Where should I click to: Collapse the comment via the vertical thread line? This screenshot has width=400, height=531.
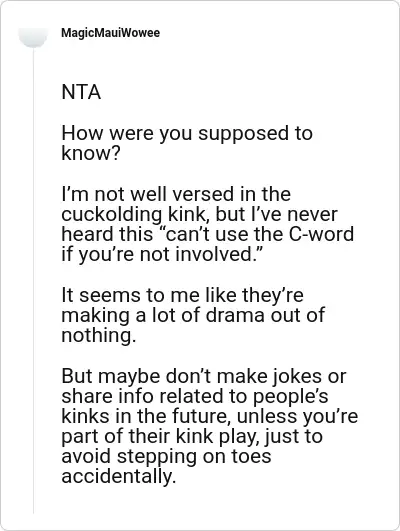(33, 280)
